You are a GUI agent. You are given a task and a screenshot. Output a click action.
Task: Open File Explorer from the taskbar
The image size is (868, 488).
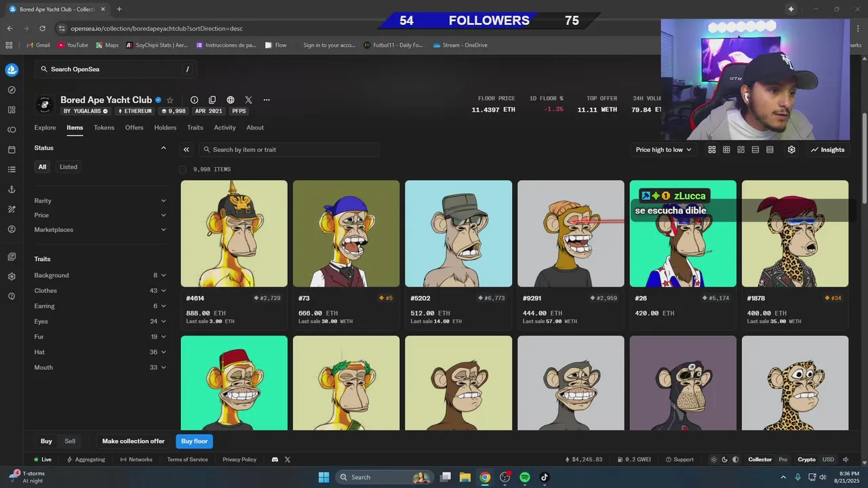465,477
